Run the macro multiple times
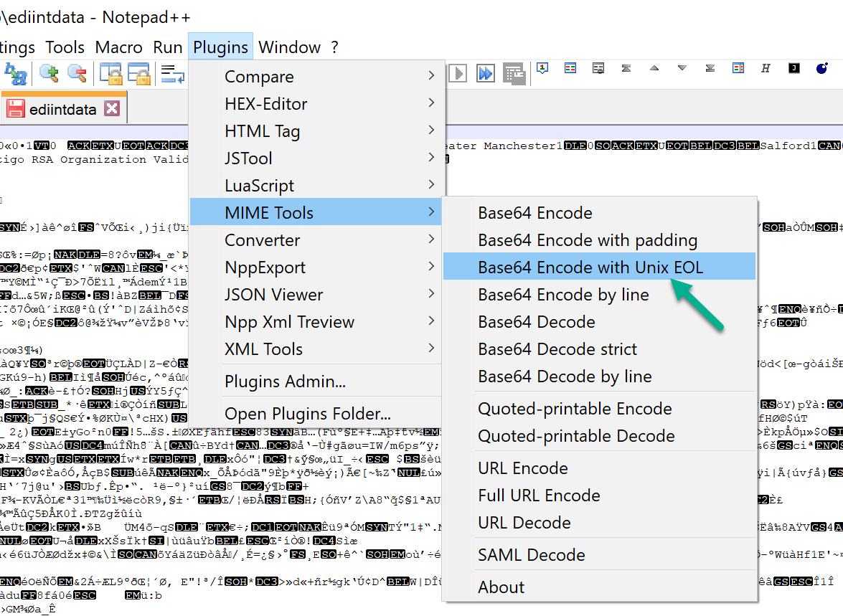 tap(486, 72)
